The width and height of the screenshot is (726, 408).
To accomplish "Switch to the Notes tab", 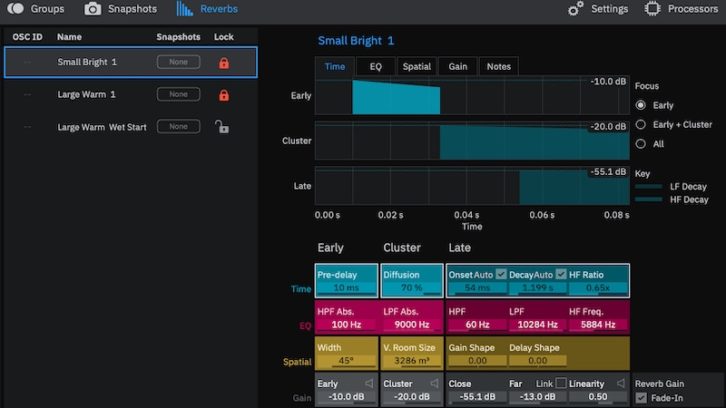I will coord(499,66).
